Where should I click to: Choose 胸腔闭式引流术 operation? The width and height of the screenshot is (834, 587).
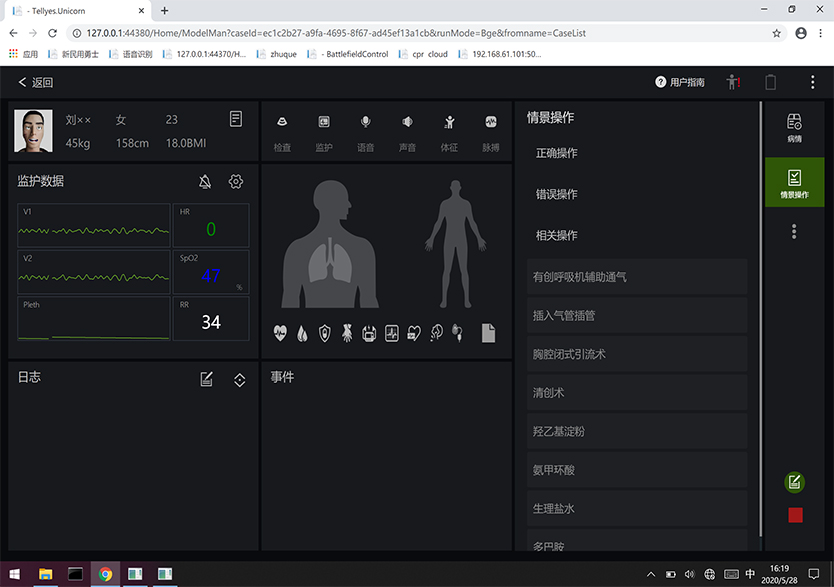coord(637,354)
